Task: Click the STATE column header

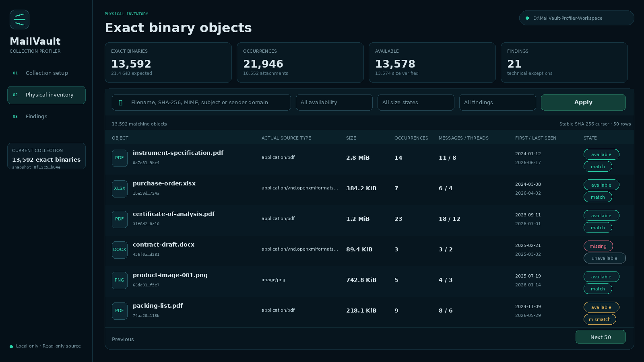Action: pyautogui.click(x=590, y=138)
